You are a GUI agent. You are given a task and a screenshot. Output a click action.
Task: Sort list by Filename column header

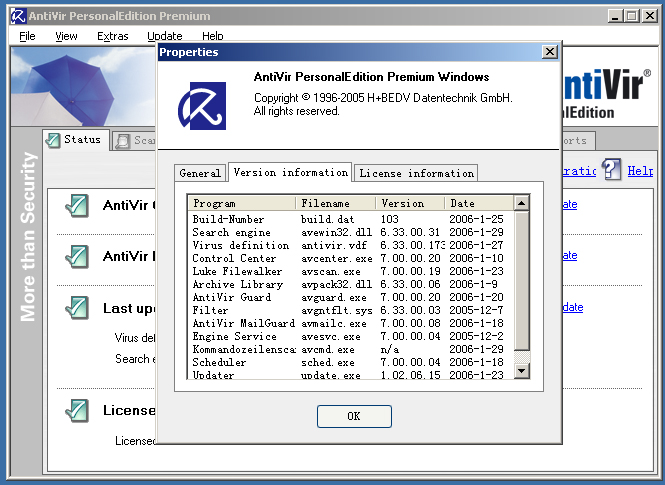click(335, 203)
